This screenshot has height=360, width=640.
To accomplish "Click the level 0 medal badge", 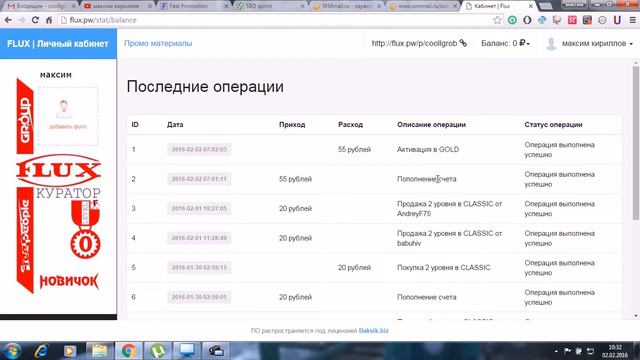I will pyautogui.click(x=85, y=229).
